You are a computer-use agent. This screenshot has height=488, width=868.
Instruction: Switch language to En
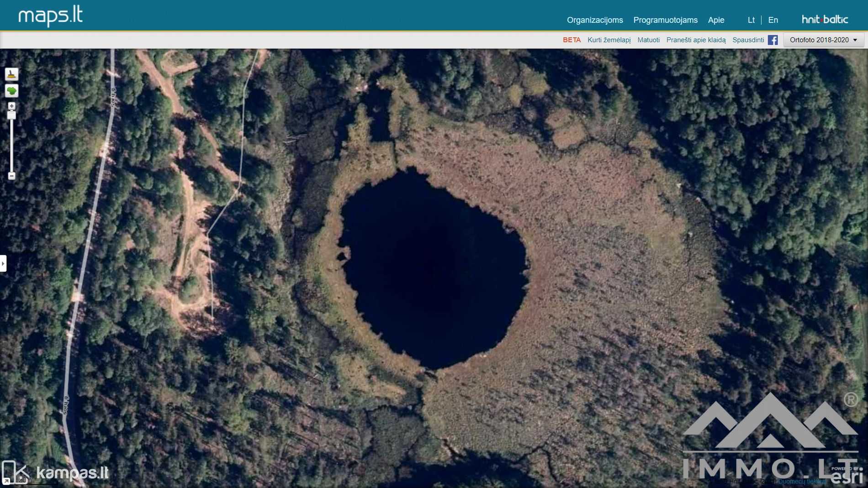(x=773, y=20)
